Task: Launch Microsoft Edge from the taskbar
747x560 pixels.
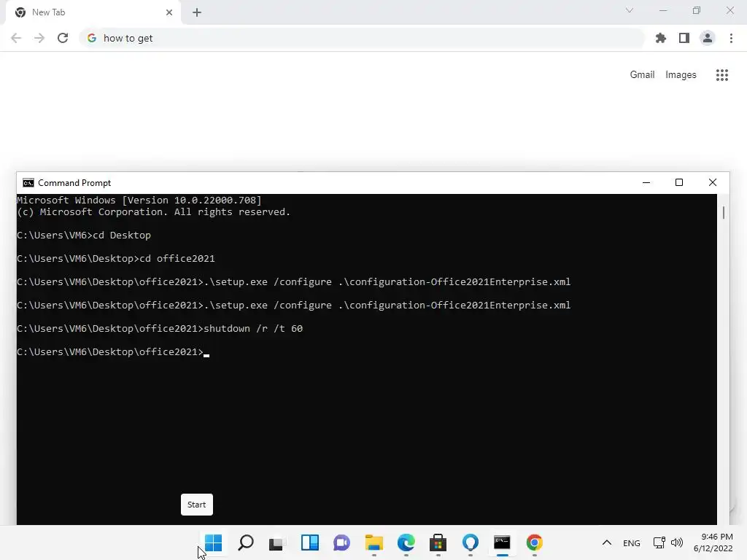Action: 406,542
